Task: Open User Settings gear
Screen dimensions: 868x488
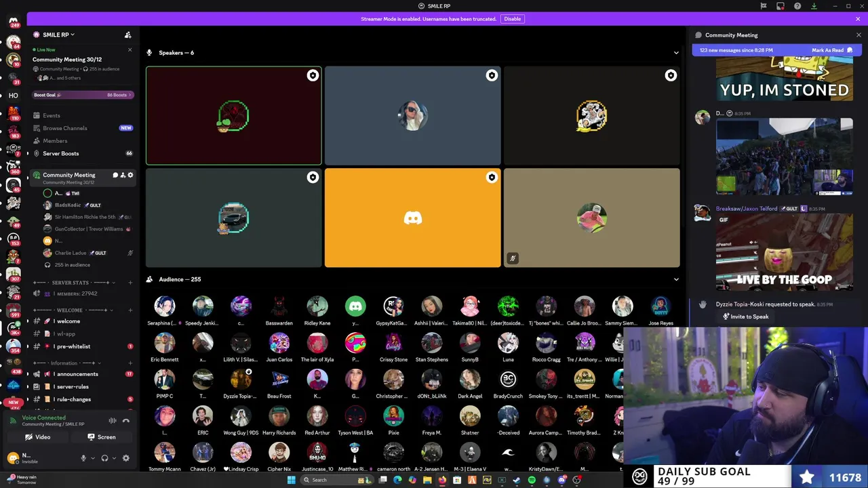Action: pos(125,458)
